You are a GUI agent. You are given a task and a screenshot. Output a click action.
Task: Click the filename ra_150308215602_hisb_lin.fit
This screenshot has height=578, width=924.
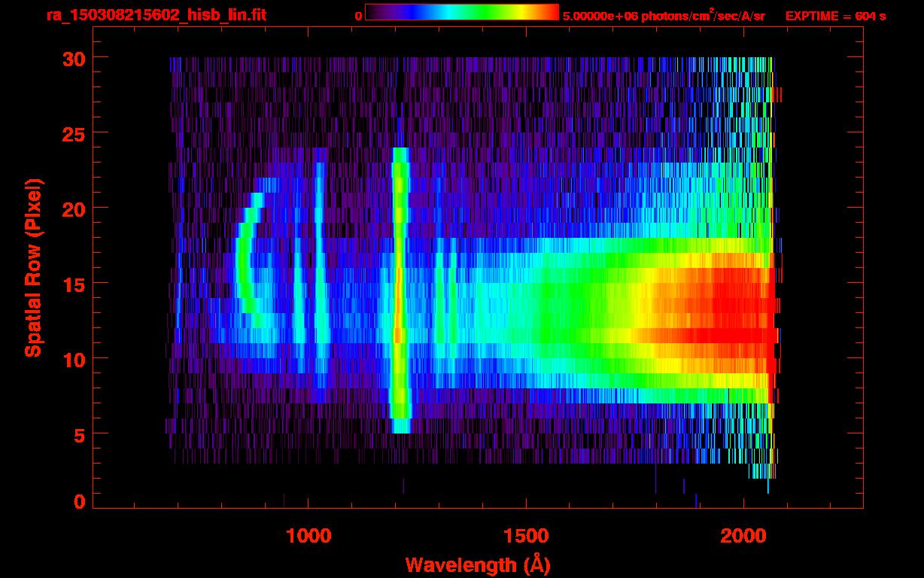click(x=156, y=15)
